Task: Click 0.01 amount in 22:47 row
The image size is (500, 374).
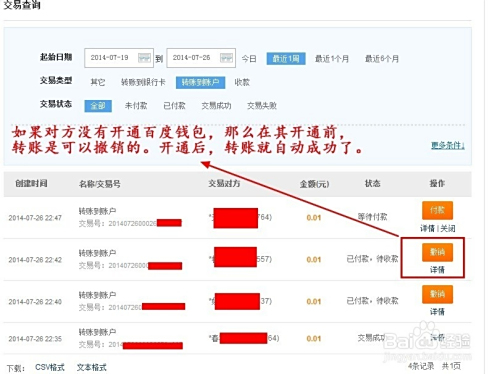Action: click(314, 218)
